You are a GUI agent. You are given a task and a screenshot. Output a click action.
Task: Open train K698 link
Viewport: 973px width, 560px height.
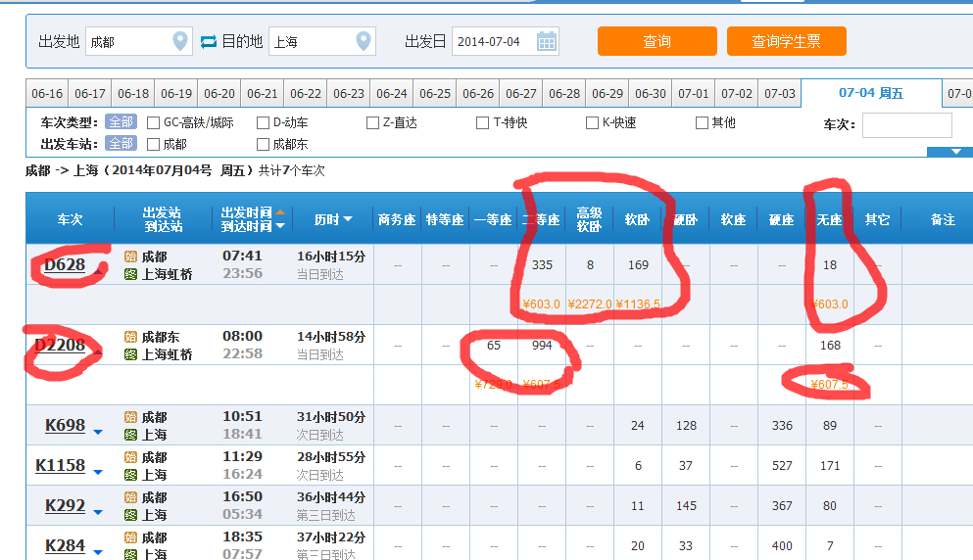click(x=65, y=426)
